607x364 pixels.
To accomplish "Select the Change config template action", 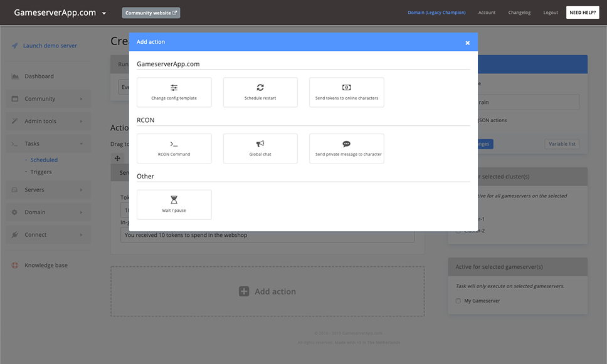I will click(174, 93).
